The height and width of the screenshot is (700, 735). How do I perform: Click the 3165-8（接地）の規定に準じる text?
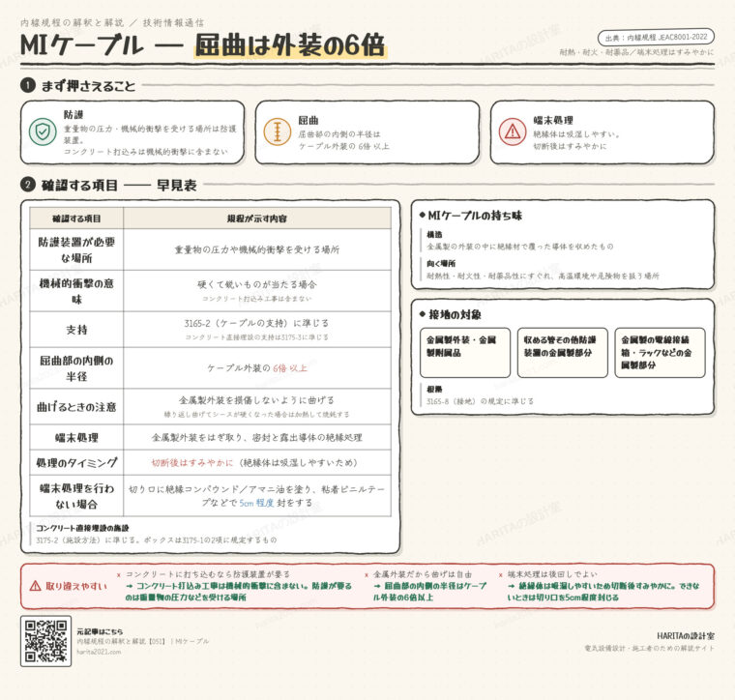click(480, 401)
